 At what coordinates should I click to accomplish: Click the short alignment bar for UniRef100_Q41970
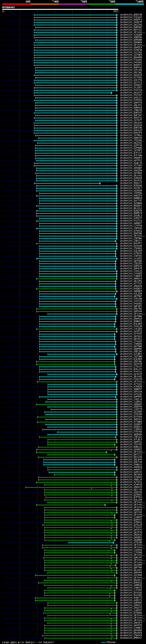click(x=73, y=93)
